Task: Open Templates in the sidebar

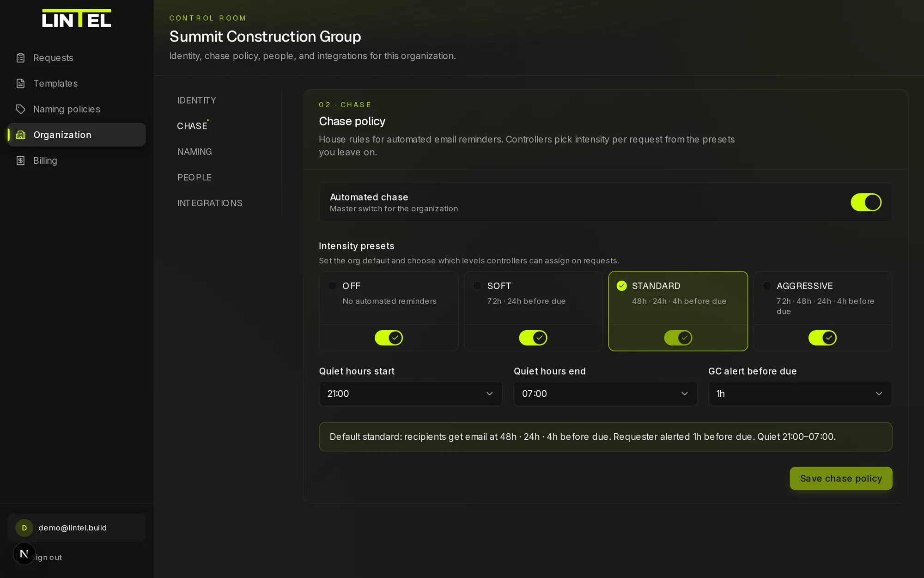Action: click(77, 84)
